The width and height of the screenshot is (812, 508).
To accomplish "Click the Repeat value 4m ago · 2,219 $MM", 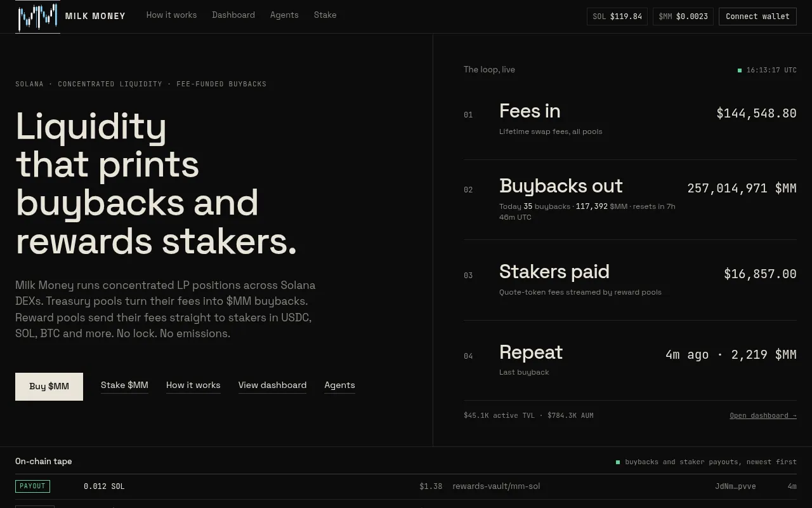I will pyautogui.click(x=731, y=355).
